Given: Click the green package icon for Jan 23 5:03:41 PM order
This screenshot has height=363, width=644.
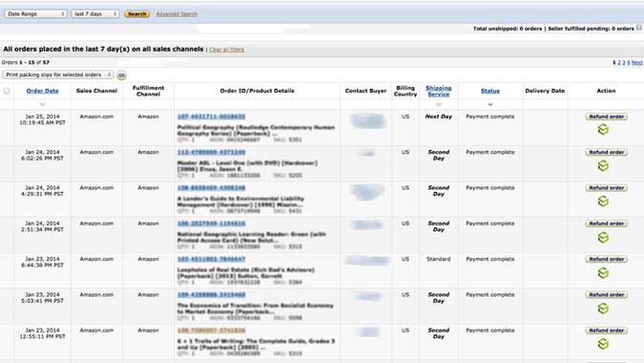Looking at the screenshot, I should tap(603, 309).
